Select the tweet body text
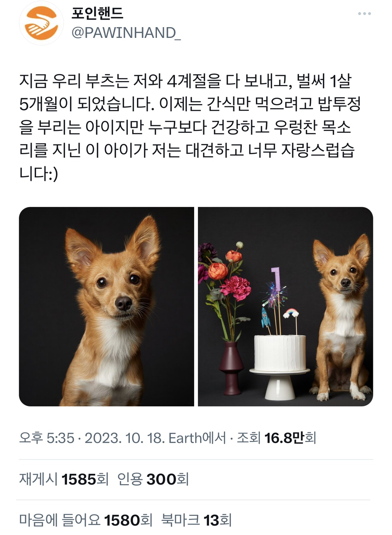The image size is (392, 535). point(190,127)
